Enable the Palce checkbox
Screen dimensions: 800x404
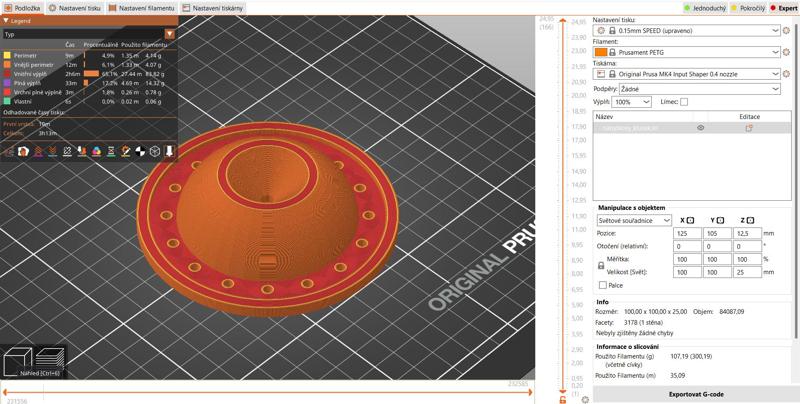pyautogui.click(x=603, y=285)
